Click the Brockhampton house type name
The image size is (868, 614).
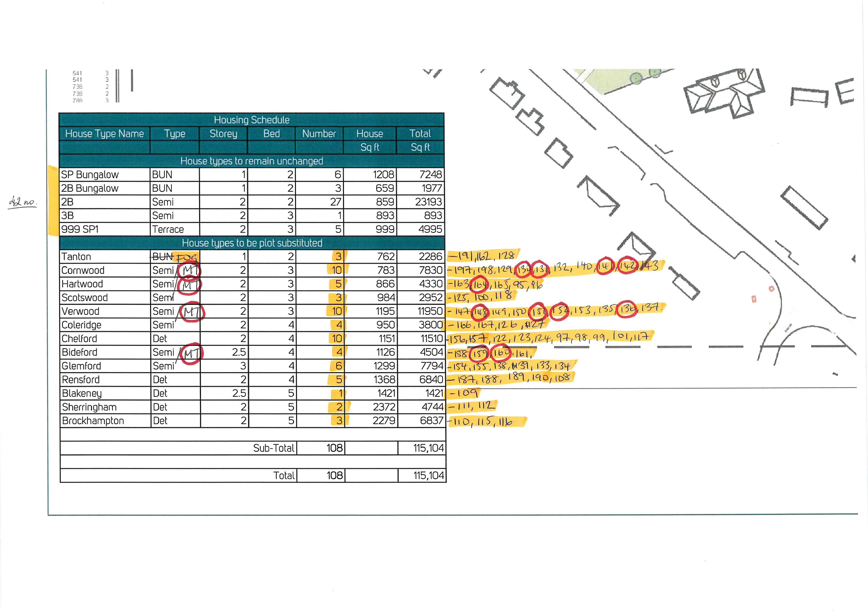93,421
